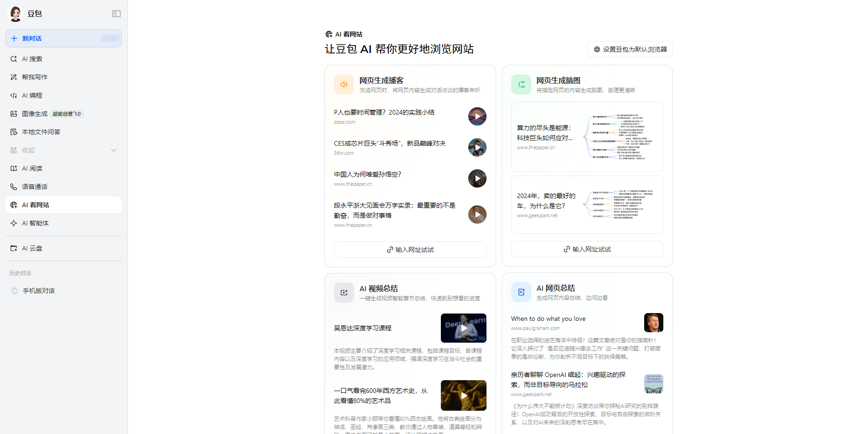The height and width of the screenshot is (434, 868).
Task: Click the 语音通话 phone icon
Action: click(x=14, y=187)
